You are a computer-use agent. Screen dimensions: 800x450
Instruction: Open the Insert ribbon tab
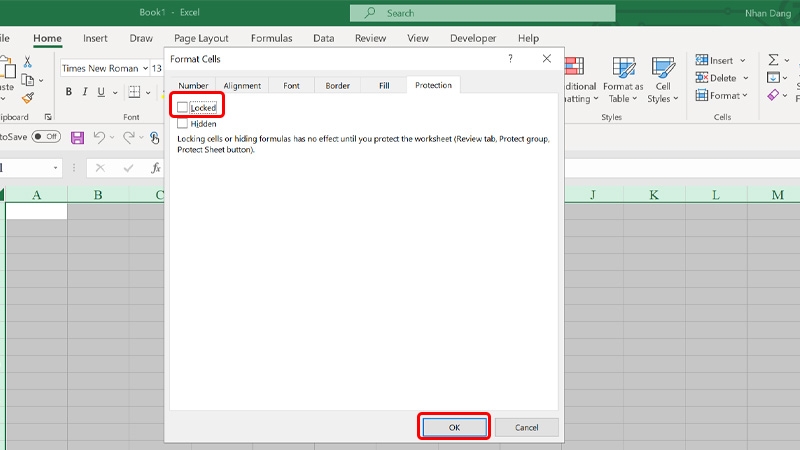(x=95, y=38)
